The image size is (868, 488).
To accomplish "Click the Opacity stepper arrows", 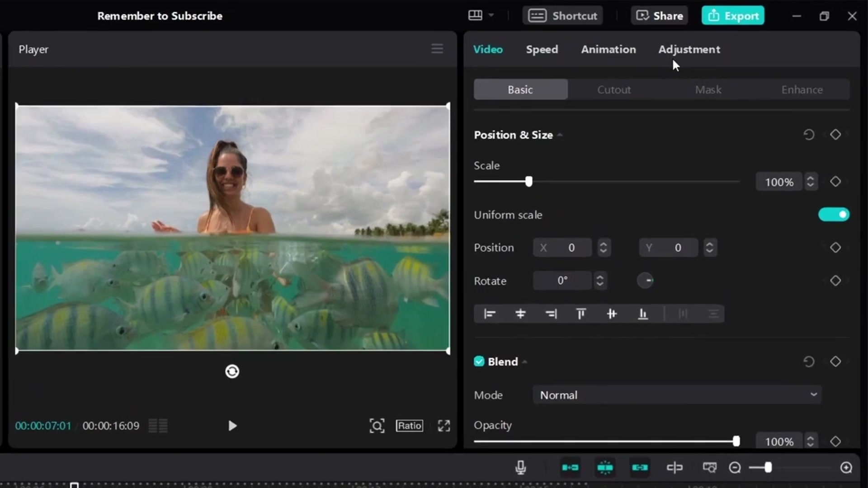I will [x=811, y=441].
